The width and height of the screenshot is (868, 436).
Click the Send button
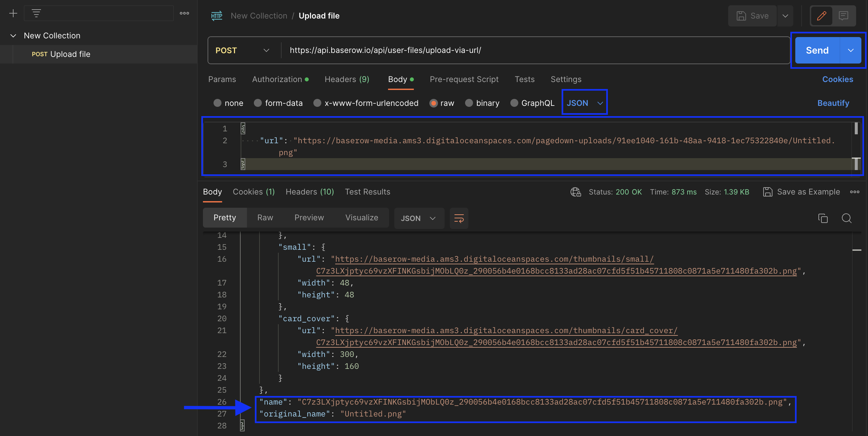pyautogui.click(x=817, y=50)
